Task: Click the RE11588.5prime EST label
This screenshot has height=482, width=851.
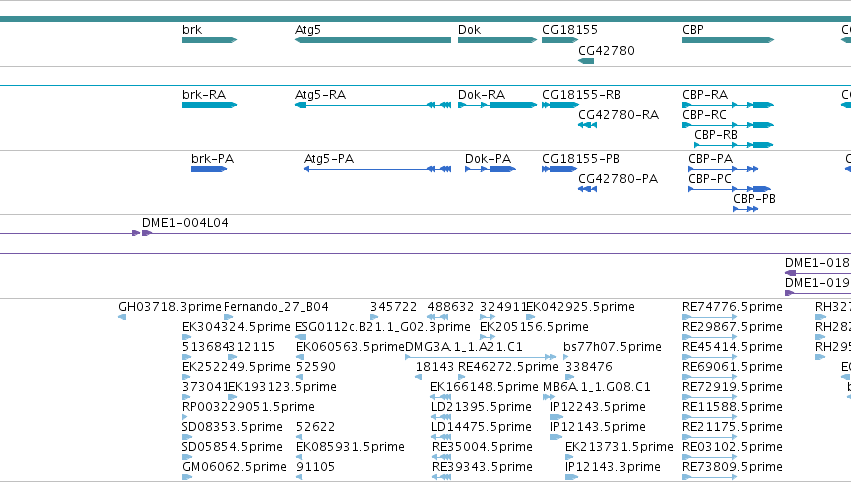Action: coord(732,407)
